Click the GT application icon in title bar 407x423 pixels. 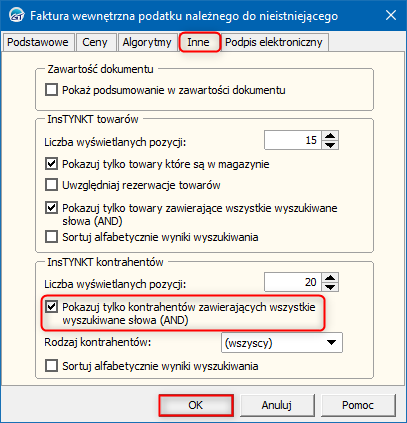coord(16,16)
